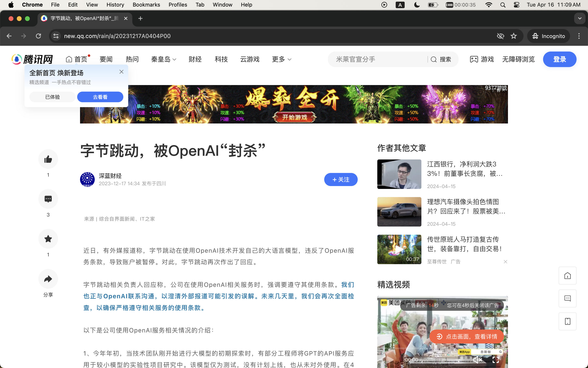Click 点击画面，查看详情 ad button
This screenshot has height=368, width=588.
click(467, 336)
